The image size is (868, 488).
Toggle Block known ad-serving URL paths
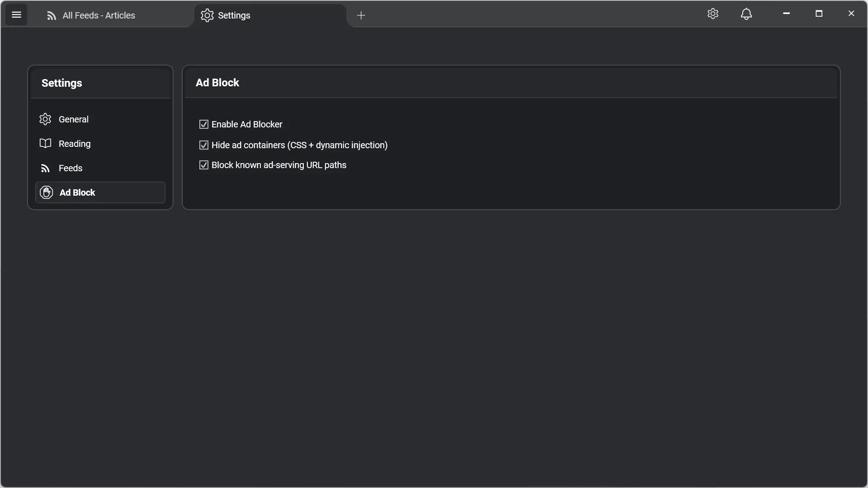tap(204, 165)
